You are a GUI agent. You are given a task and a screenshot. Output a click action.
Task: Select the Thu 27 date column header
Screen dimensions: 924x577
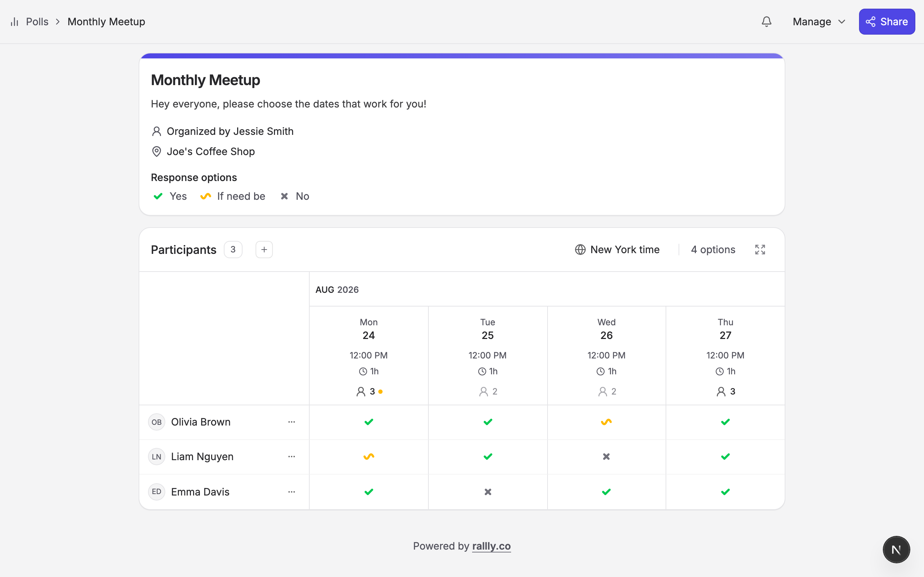pyautogui.click(x=725, y=356)
